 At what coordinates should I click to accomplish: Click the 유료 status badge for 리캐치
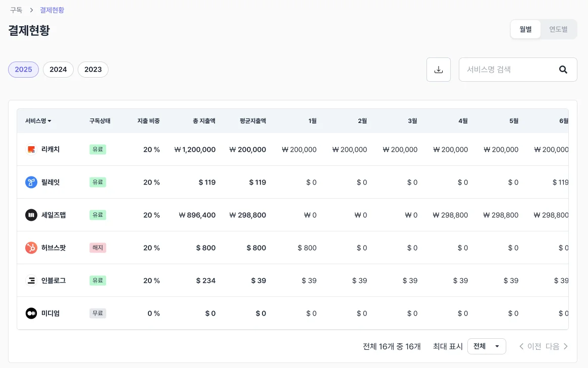tap(97, 149)
